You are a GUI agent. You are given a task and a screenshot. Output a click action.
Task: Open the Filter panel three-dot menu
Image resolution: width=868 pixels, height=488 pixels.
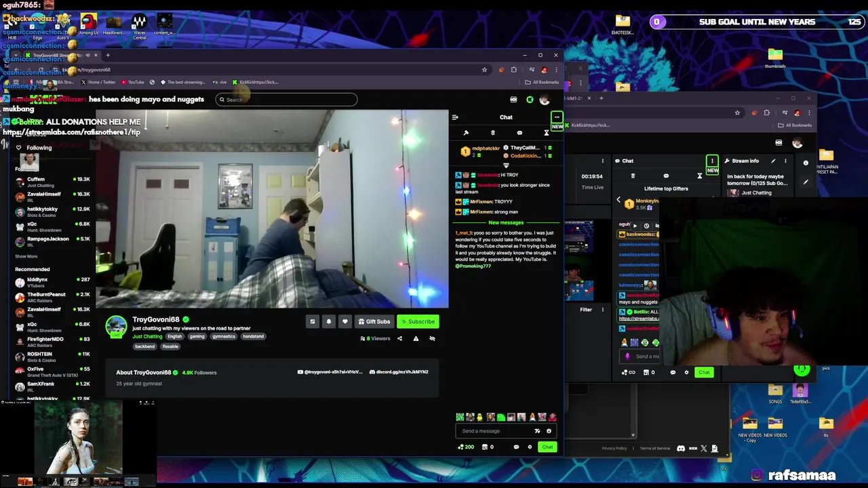click(x=603, y=310)
